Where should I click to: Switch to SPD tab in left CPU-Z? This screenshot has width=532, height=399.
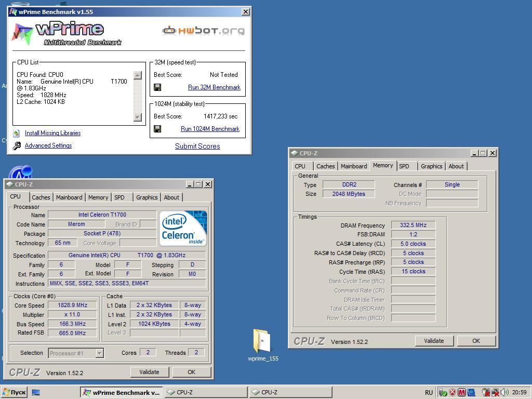point(119,197)
